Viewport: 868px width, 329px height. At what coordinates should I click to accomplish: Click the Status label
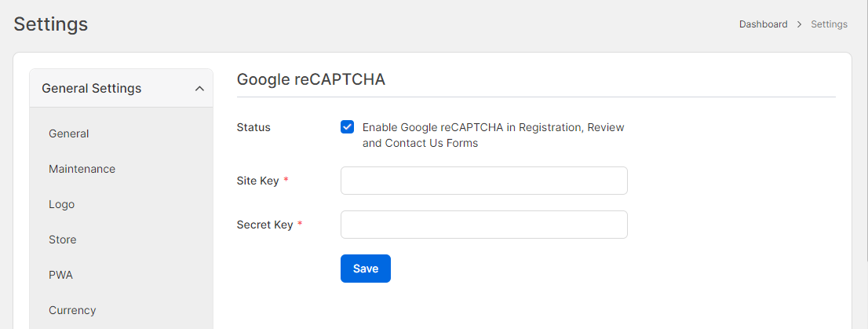(x=253, y=127)
